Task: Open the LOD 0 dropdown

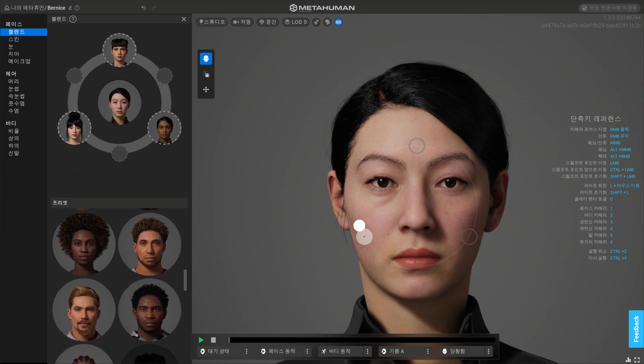Action: tap(296, 22)
